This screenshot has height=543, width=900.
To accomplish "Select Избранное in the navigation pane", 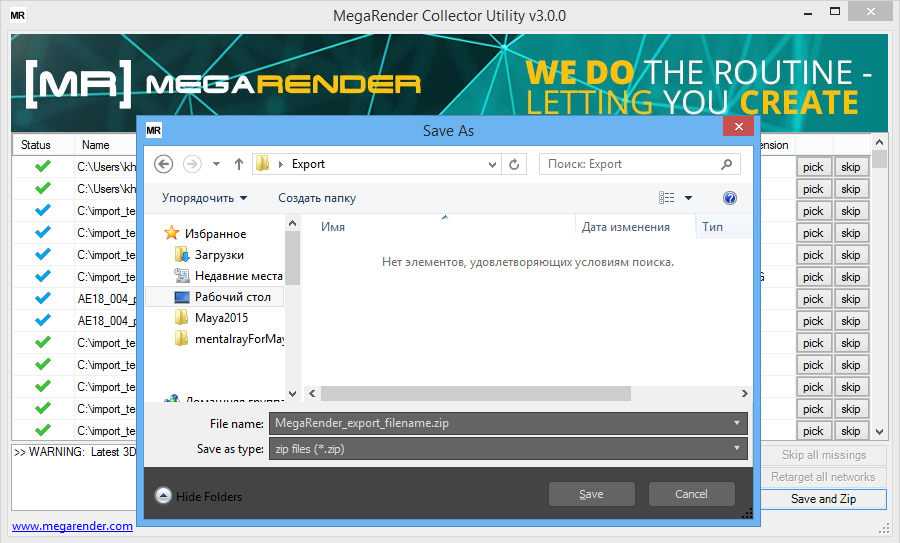I will [x=215, y=234].
